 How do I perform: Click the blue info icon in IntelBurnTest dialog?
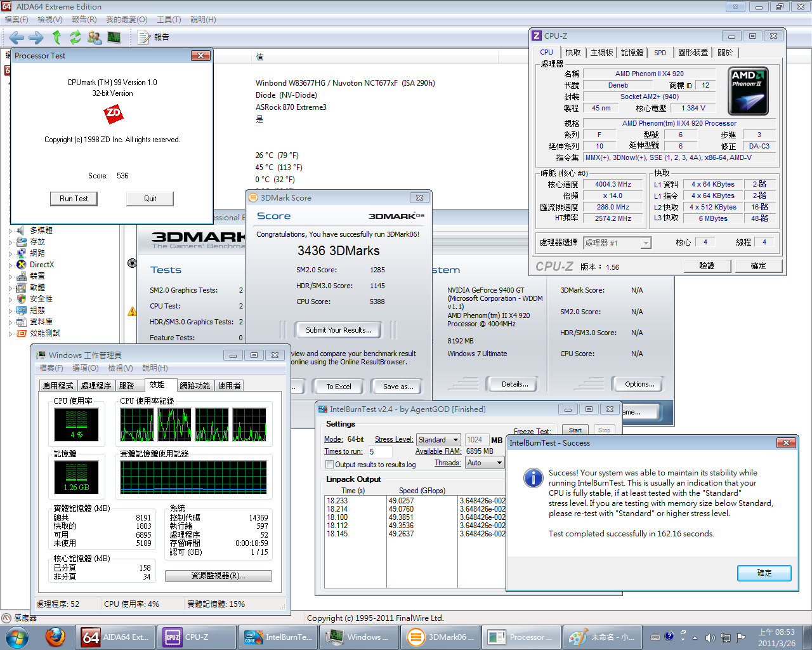click(534, 478)
